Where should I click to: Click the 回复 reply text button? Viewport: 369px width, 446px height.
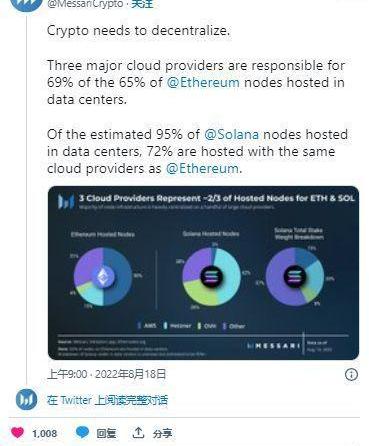point(106,433)
